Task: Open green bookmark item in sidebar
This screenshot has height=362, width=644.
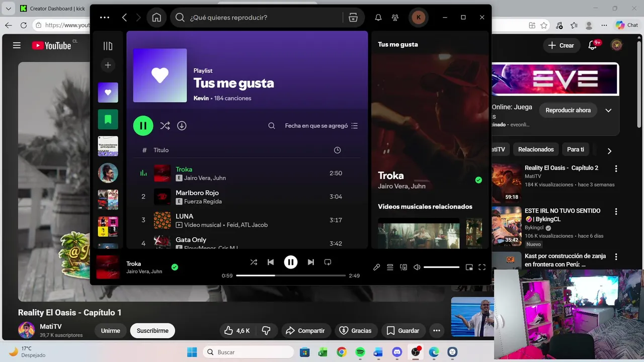Action: (108, 120)
